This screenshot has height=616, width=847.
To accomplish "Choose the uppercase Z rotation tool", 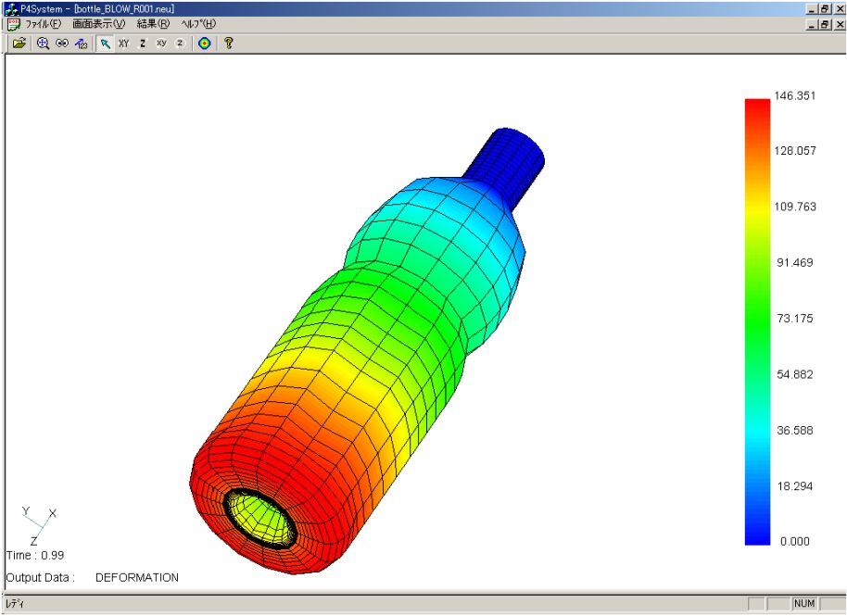I will pyautogui.click(x=143, y=44).
